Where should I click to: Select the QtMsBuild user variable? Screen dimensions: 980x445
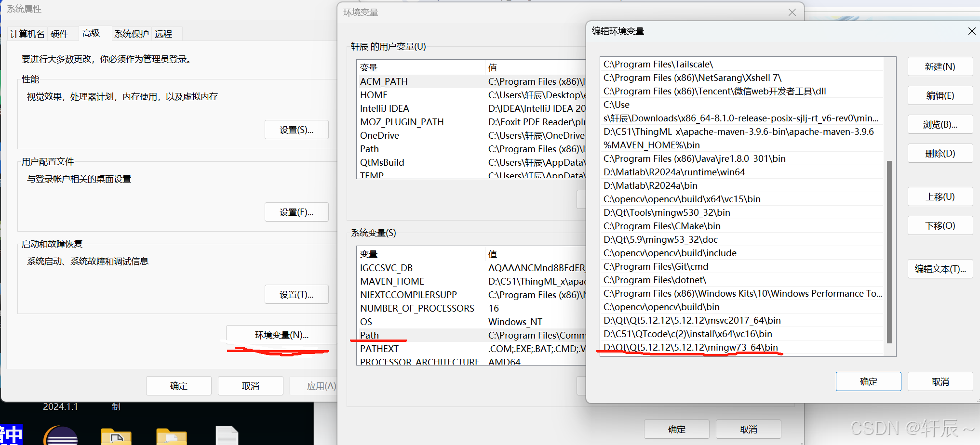(471, 162)
